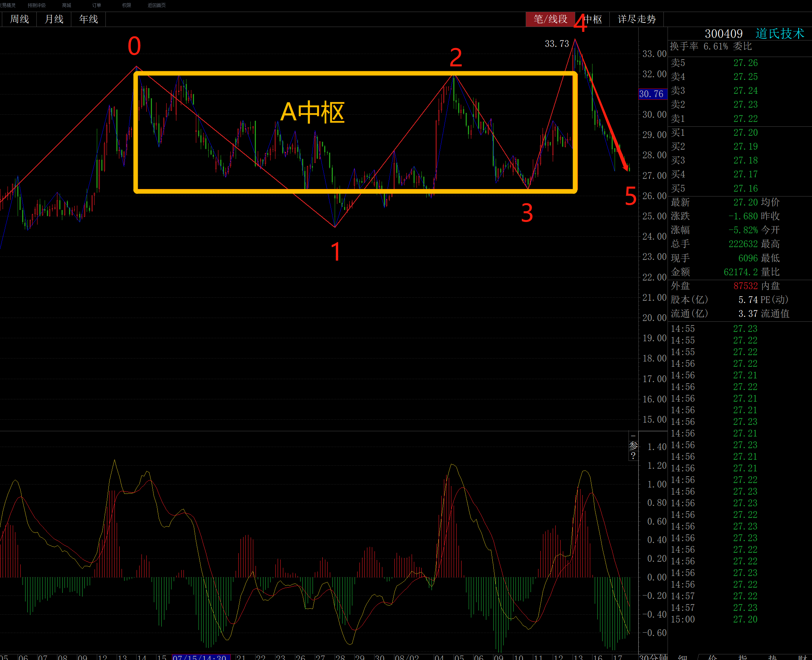Open the 商城 menu item

[66, 5]
